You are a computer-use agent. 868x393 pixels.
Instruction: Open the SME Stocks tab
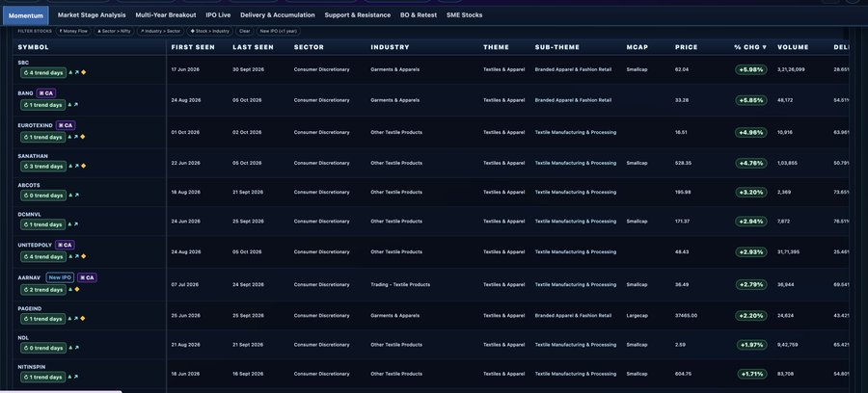coord(465,15)
